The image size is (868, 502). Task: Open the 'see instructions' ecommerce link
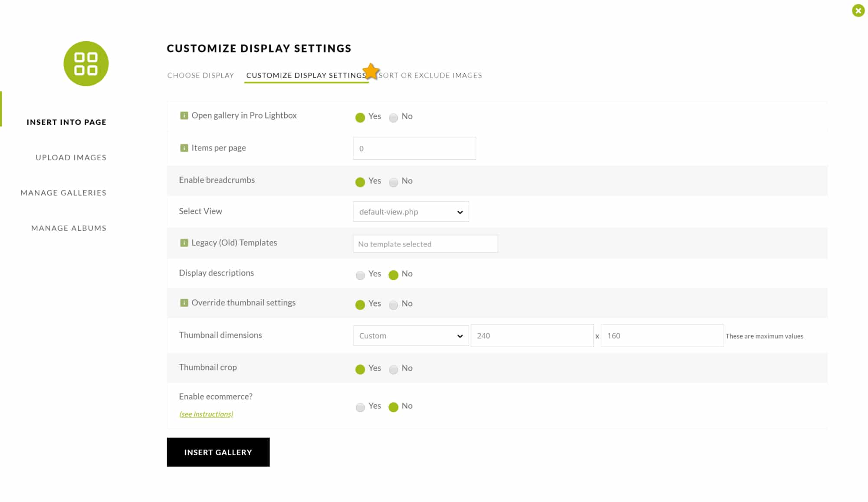click(x=206, y=414)
